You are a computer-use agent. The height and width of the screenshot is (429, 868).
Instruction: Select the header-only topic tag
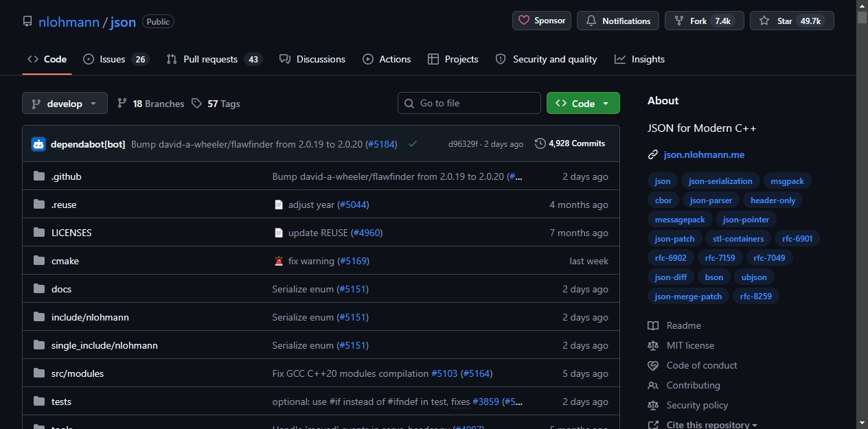(773, 200)
